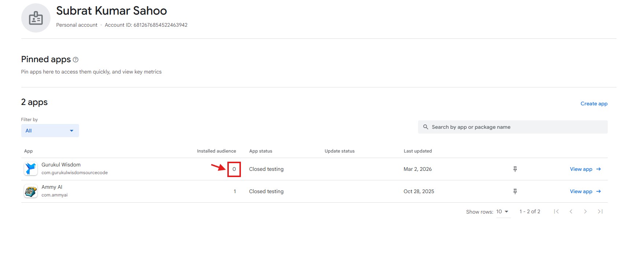Focus the search by app name field

513,127
